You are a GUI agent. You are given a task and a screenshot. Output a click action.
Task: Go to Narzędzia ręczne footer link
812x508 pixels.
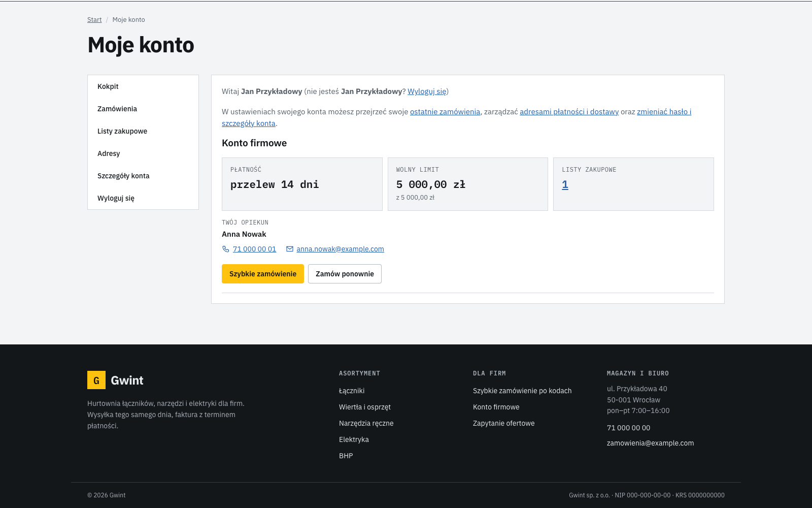click(x=366, y=423)
